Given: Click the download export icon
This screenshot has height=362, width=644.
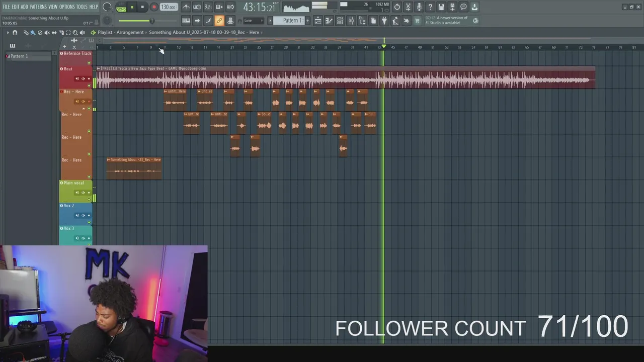Looking at the screenshot, I should [x=474, y=7].
